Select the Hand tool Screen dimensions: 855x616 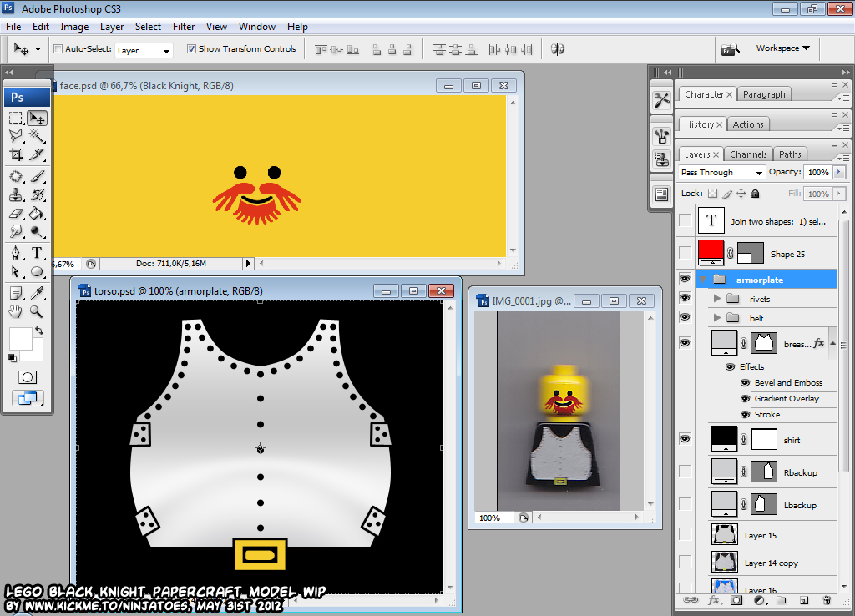[16, 312]
